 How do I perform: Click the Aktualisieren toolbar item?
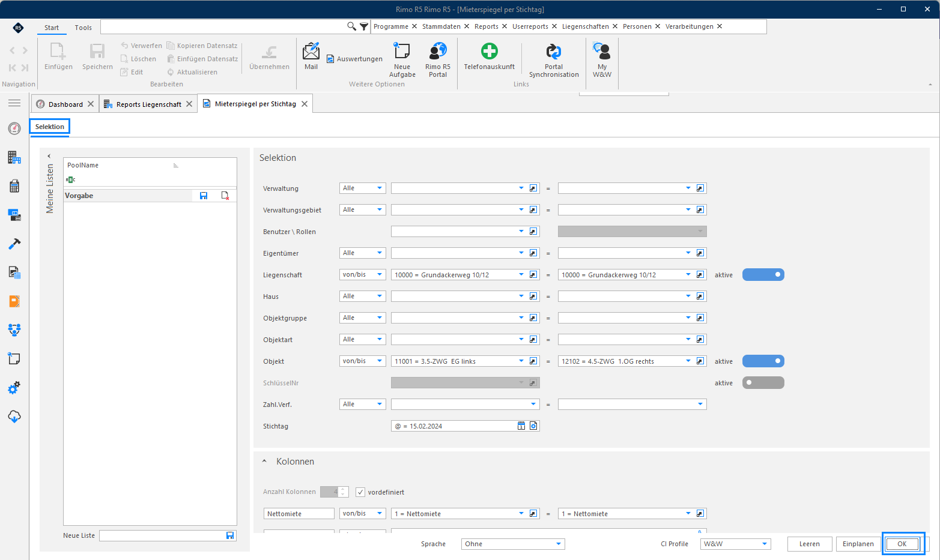(x=192, y=72)
